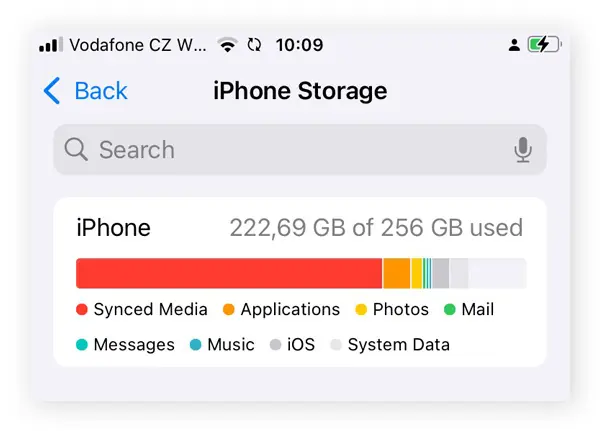Focus the Search input field
Image resolution: width=600 pixels, height=431 pixels.
pos(300,149)
